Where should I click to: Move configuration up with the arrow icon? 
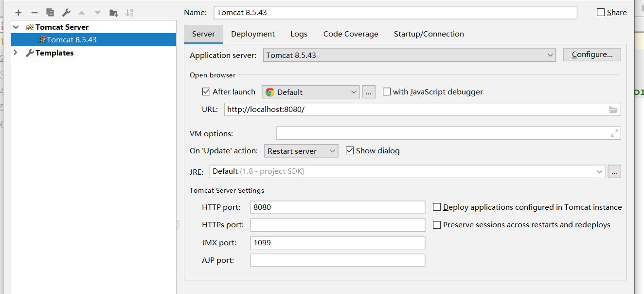82,13
